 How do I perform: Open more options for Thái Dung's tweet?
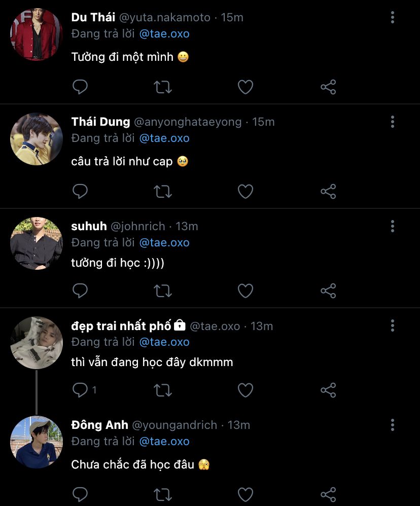(x=392, y=122)
